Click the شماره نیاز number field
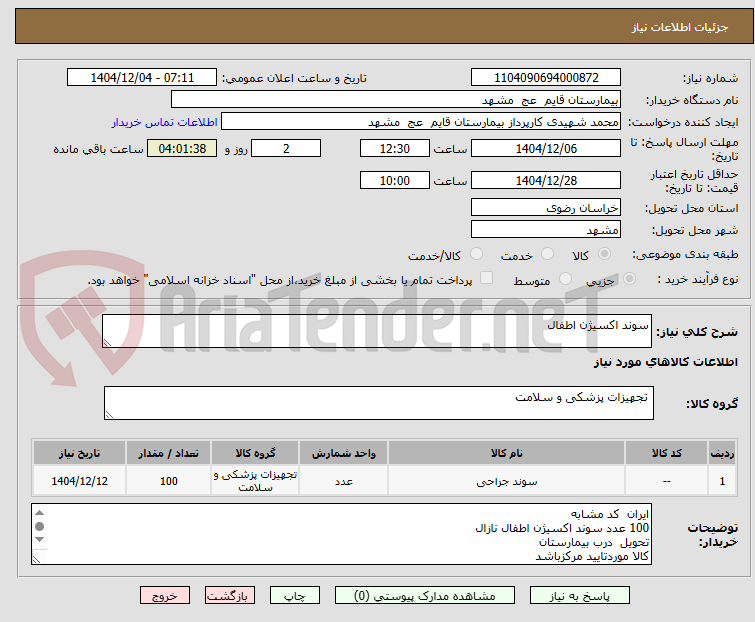The height and width of the screenshot is (622, 755). (546, 78)
